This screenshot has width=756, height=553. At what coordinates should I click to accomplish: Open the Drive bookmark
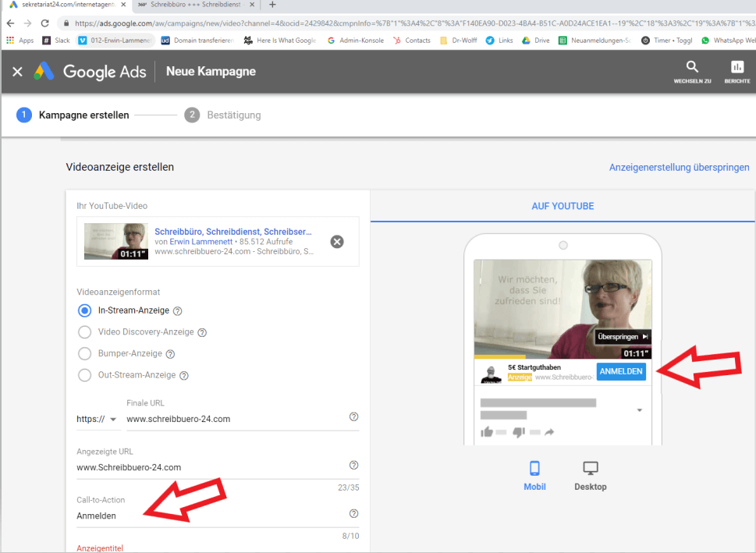pyautogui.click(x=536, y=41)
